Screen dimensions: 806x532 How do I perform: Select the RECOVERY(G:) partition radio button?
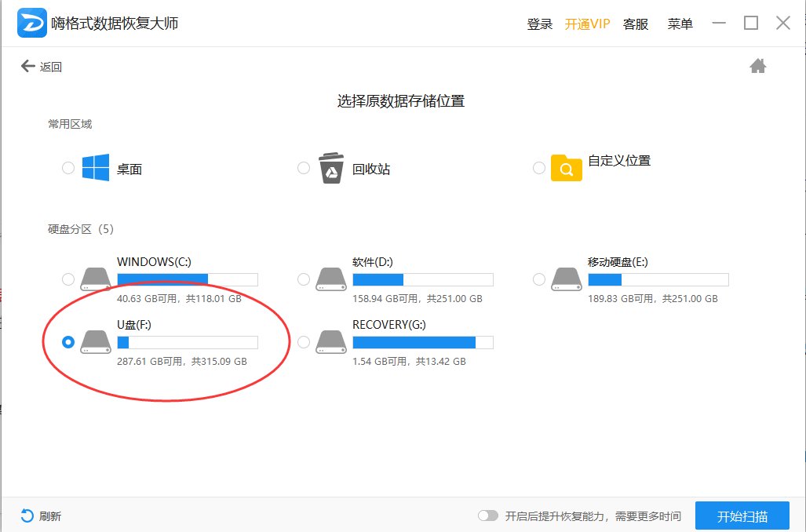click(304, 341)
